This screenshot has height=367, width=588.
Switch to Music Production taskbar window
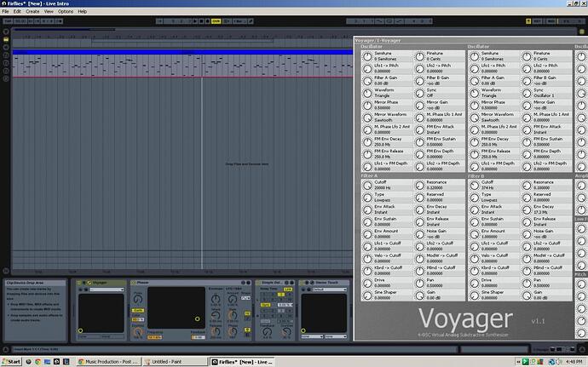108,362
